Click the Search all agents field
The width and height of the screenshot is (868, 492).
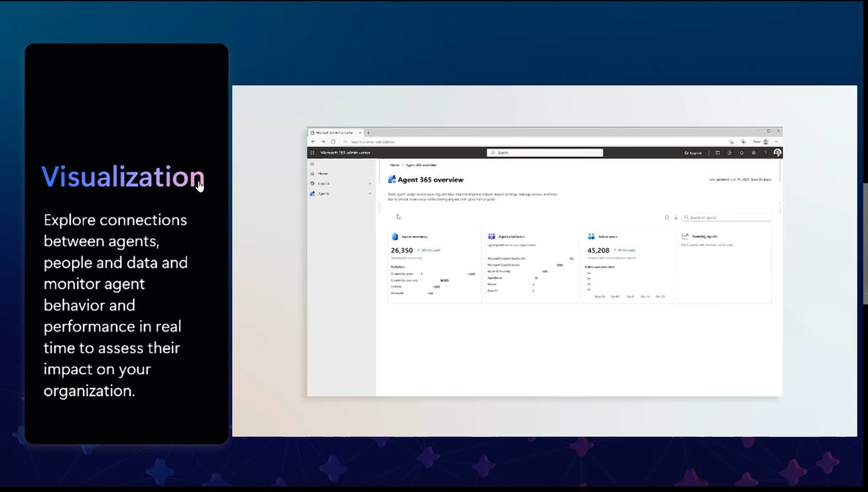[727, 217]
